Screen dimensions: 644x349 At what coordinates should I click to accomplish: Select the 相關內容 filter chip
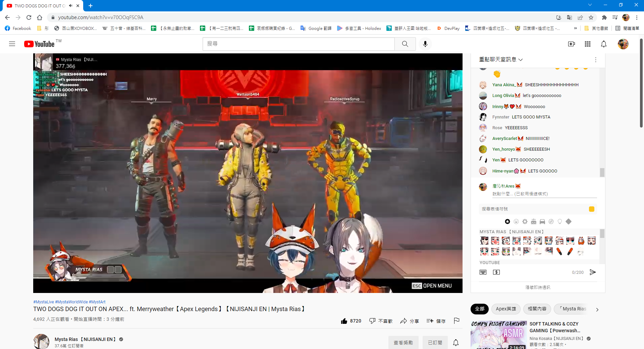coord(537,309)
